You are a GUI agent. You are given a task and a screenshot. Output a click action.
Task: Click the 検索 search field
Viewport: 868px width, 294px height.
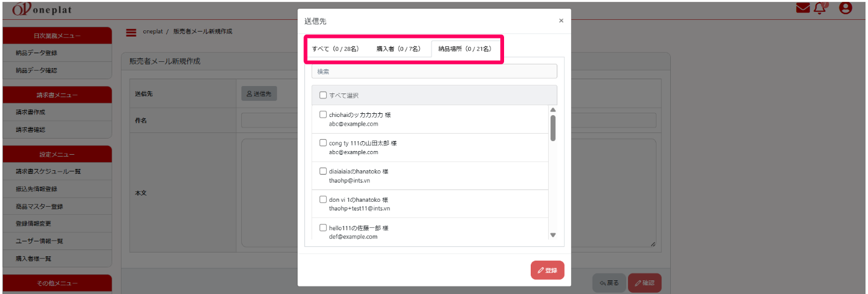pyautogui.click(x=434, y=72)
